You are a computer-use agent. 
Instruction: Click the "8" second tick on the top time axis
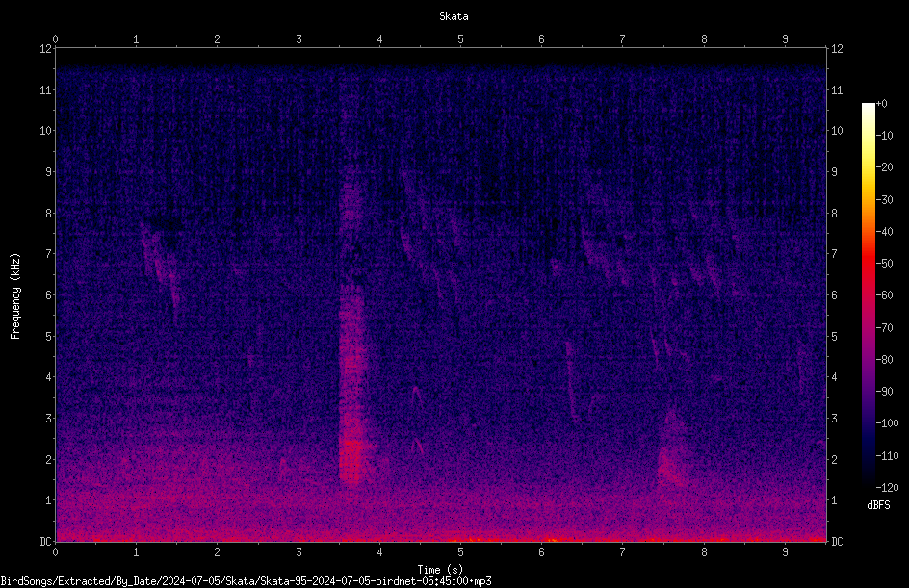pos(704,39)
